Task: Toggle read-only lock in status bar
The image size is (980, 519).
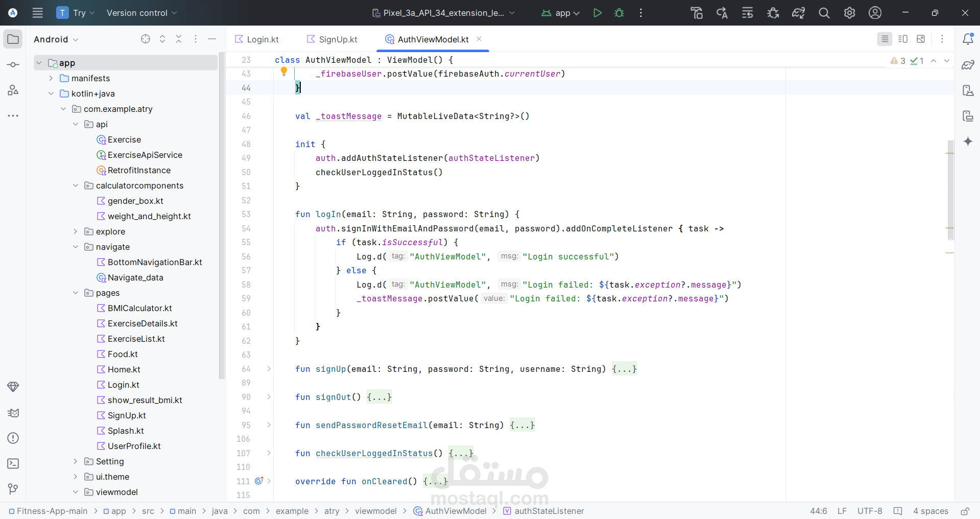Action: 965,511
